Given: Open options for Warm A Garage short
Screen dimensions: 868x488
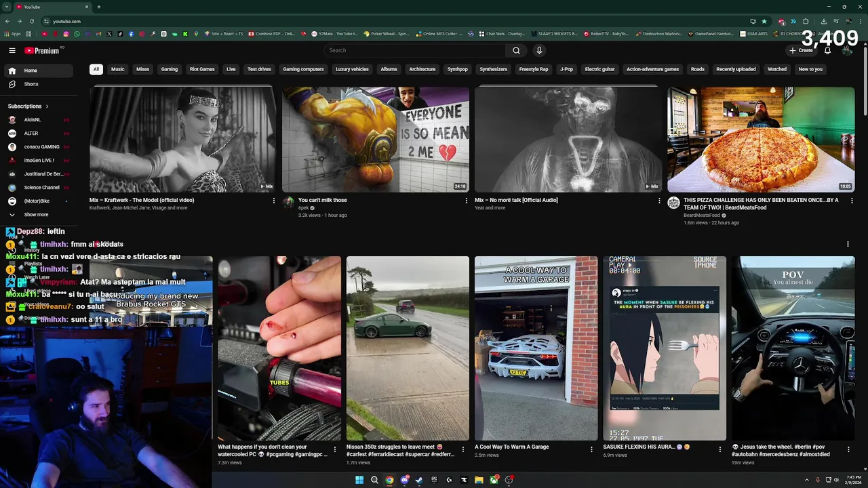Looking at the screenshot, I should click(591, 449).
